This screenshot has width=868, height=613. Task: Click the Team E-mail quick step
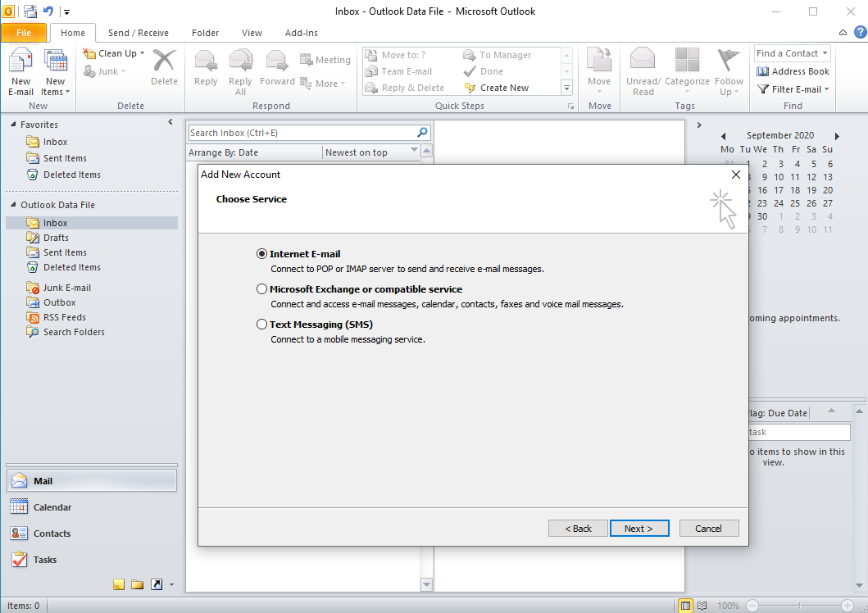(x=398, y=71)
